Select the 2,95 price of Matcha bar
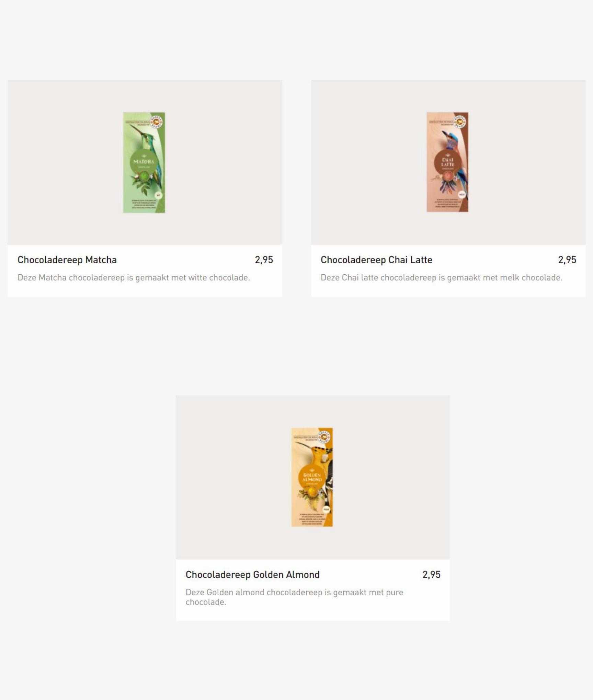The height and width of the screenshot is (700, 593). point(264,260)
